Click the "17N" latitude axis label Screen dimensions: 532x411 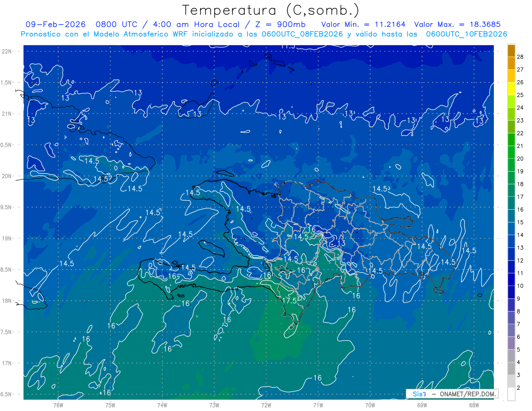pos(7,363)
